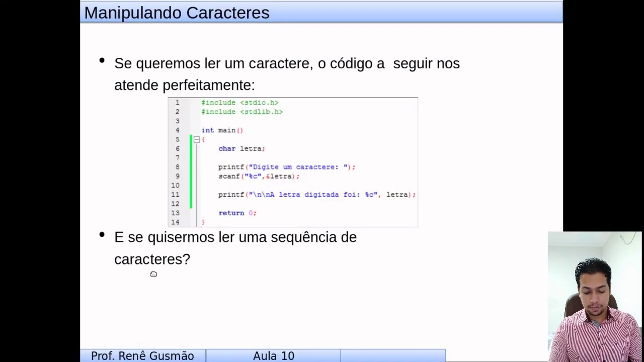Click 'E se quisermos ler uma sequência de' text
644x362 pixels.
(235, 237)
